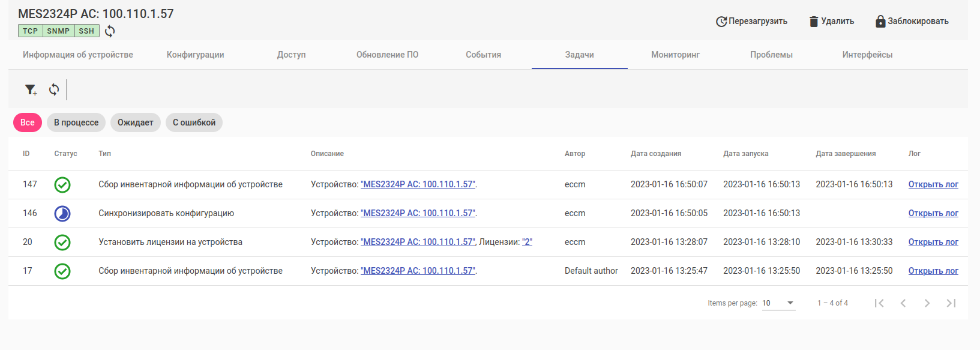Click the "Перезагрузить" button
The image size is (980, 350).
pyautogui.click(x=751, y=22)
